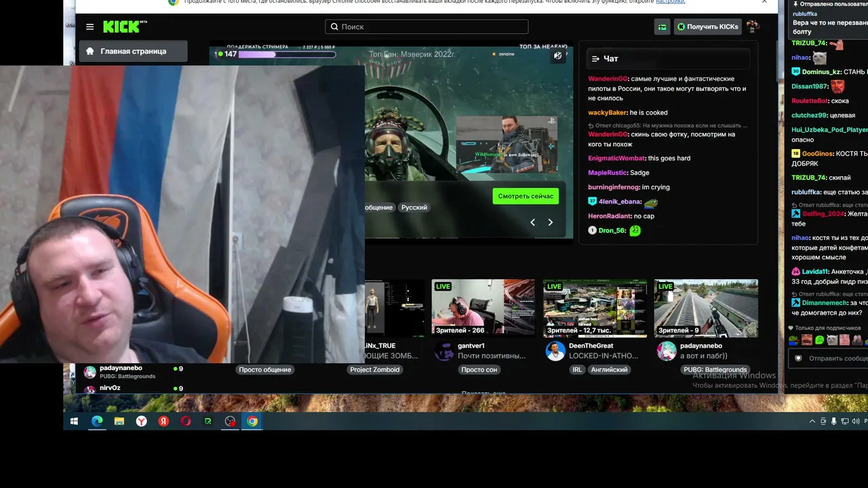The width and height of the screenshot is (868, 488).
Task: Open padaynanebo PUBG stream thumbnail
Action: tap(706, 308)
